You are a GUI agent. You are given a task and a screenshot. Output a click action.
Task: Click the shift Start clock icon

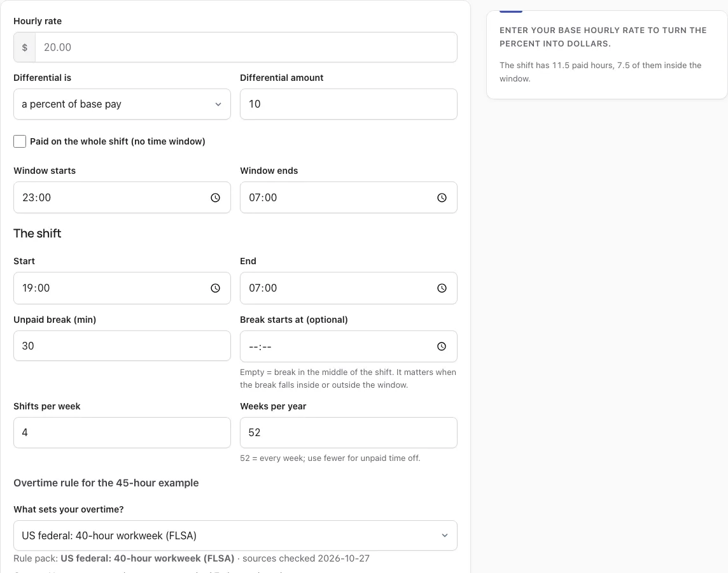click(x=216, y=288)
